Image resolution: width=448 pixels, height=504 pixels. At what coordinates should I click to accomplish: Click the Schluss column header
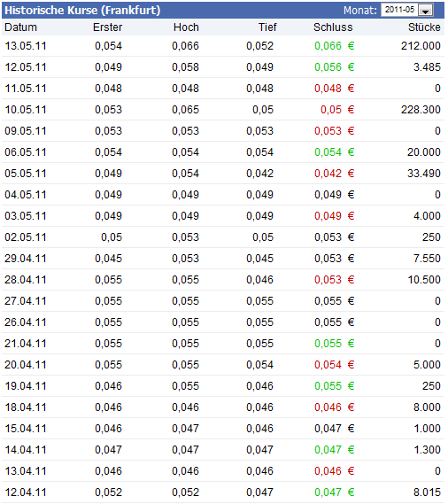[333, 27]
